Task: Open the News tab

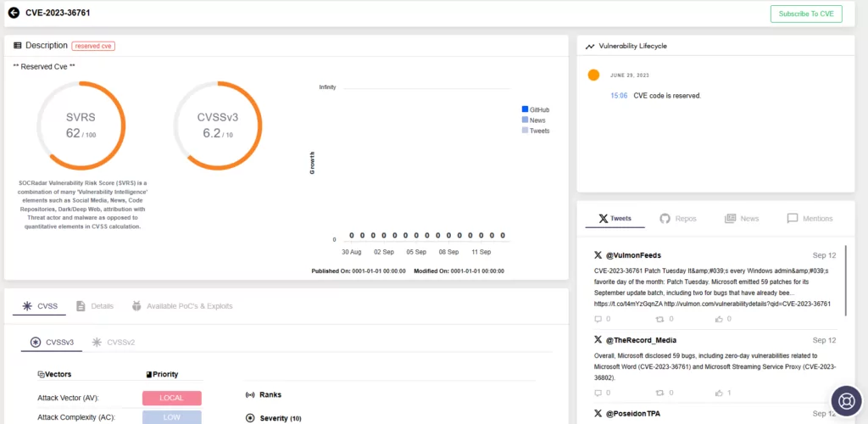Action: (742, 219)
